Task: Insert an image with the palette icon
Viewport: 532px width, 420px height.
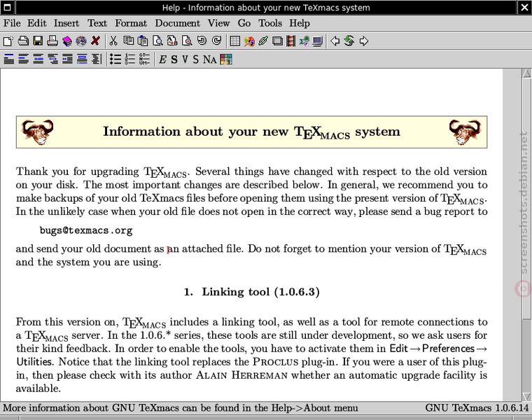Action: pos(249,41)
